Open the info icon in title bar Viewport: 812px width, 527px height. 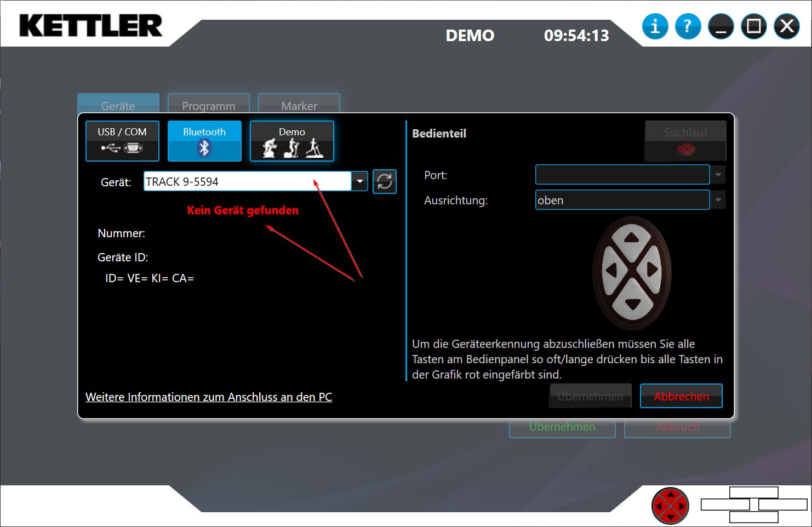point(655,26)
